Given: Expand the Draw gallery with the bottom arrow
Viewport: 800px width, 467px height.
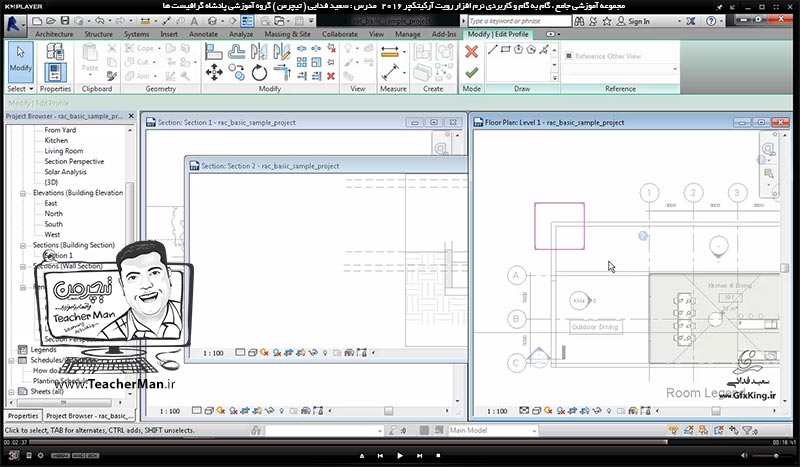Looking at the screenshot, I should click(x=555, y=78).
